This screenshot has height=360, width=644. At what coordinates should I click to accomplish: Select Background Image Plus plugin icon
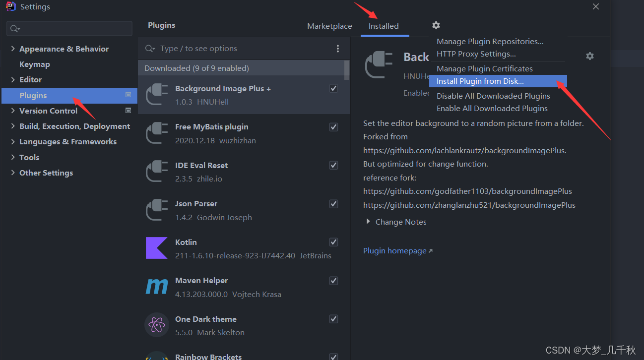(156, 95)
